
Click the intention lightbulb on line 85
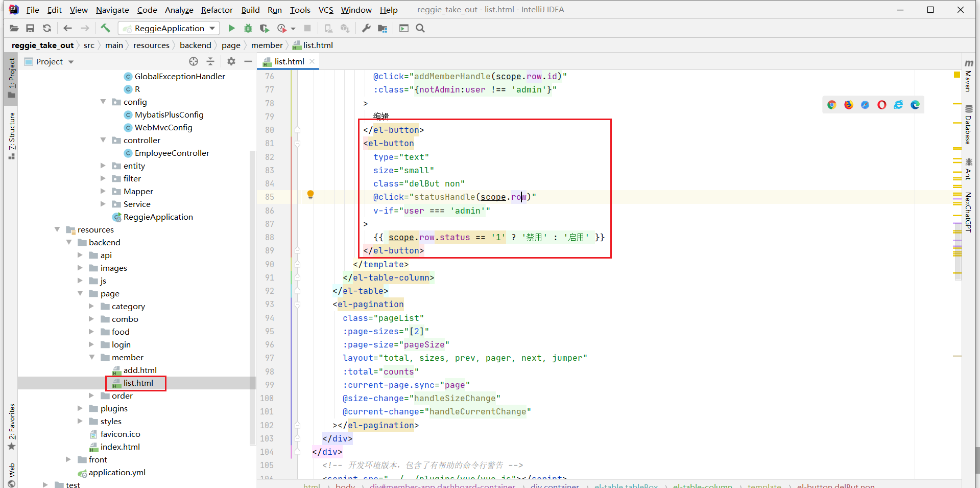pos(310,195)
